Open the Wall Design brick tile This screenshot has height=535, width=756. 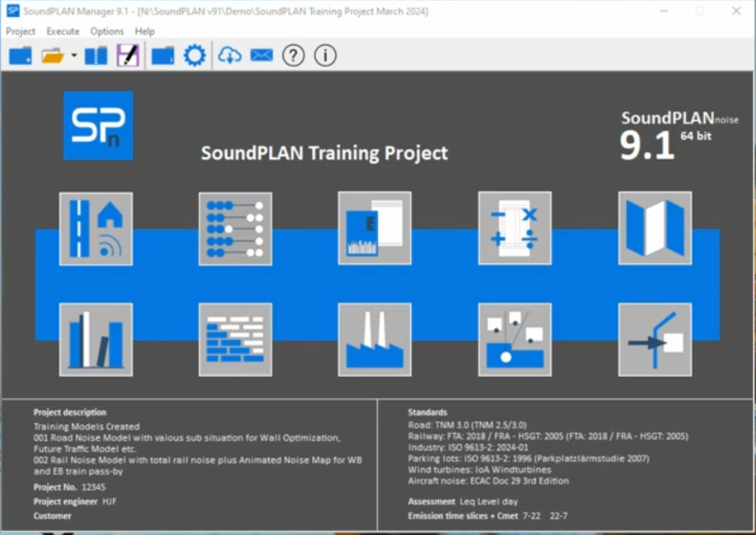tap(235, 340)
